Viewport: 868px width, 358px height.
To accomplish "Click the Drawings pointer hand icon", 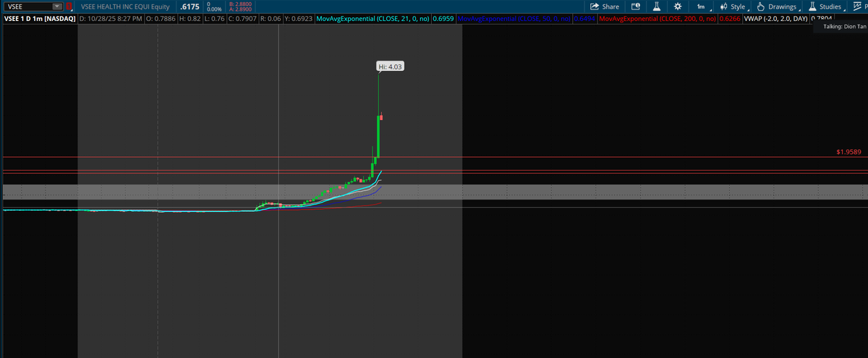I will (x=760, y=7).
